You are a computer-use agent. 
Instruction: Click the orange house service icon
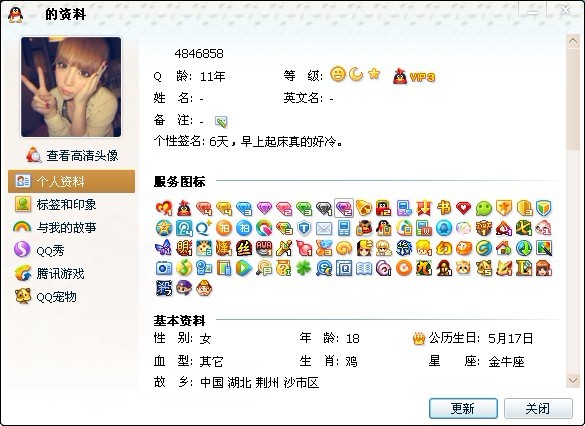tap(504, 248)
